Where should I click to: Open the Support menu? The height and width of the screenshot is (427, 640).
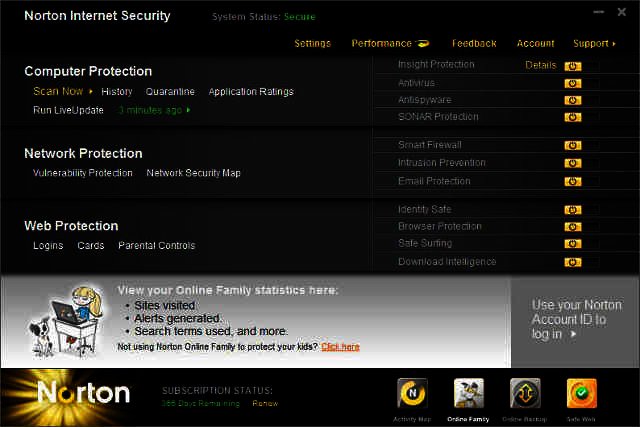coord(591,43)
